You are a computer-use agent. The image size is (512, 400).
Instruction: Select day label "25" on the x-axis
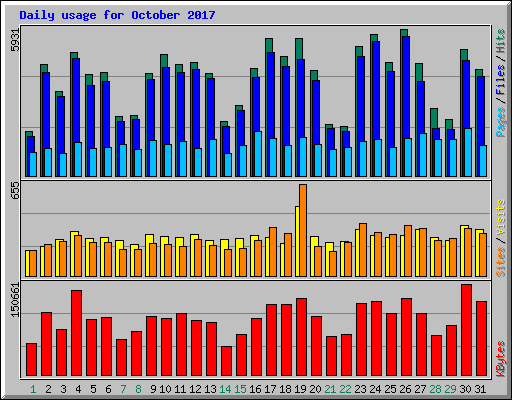pos(390,389)
